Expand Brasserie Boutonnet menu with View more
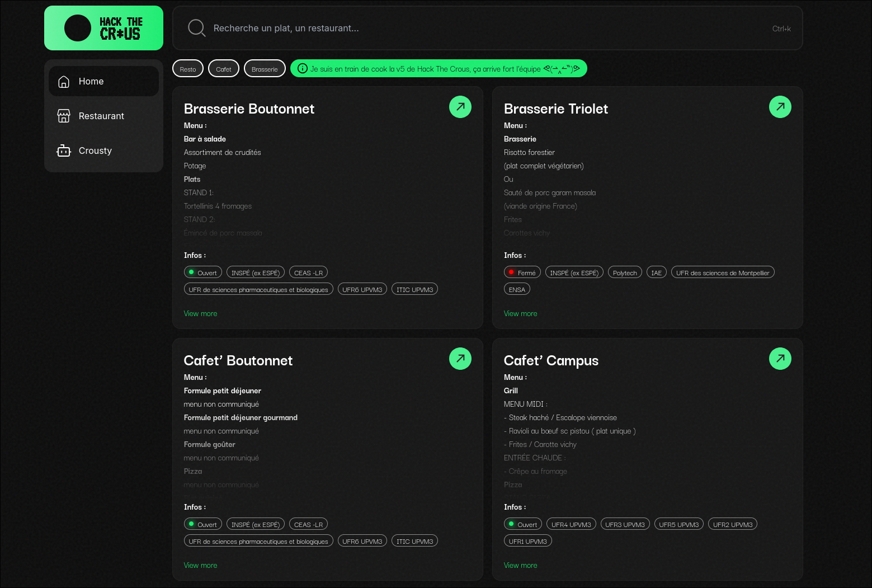The height and width of the screenshot is (588, 872). point(200,313)
